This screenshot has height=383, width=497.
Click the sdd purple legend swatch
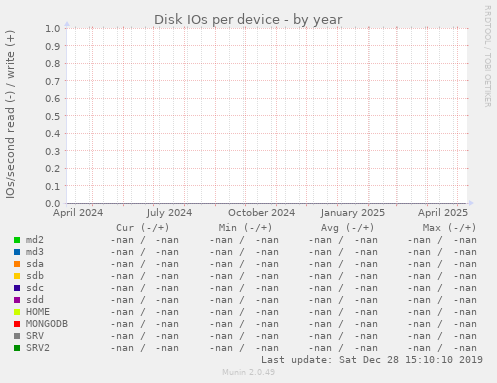click(x=17, y=300)
